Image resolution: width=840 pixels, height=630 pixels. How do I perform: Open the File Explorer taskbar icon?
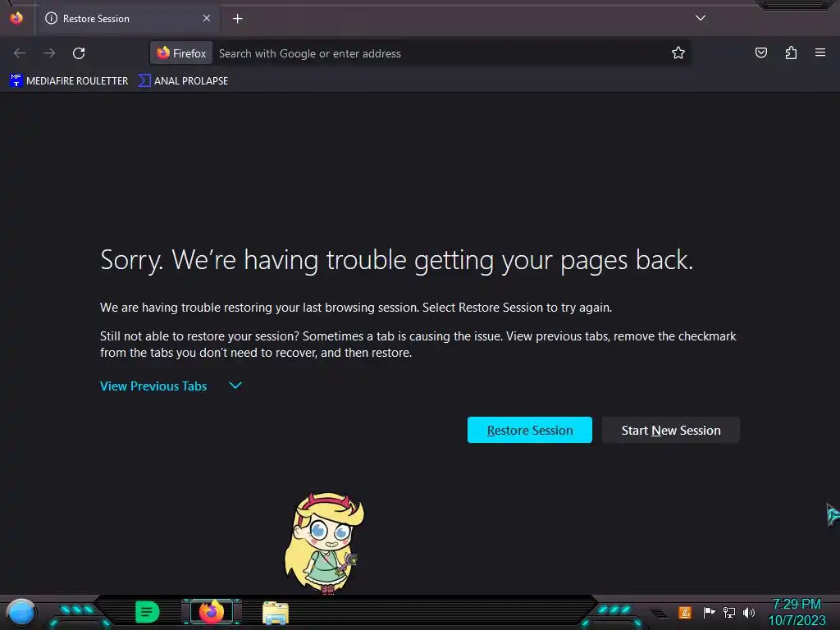coord(276,613)
